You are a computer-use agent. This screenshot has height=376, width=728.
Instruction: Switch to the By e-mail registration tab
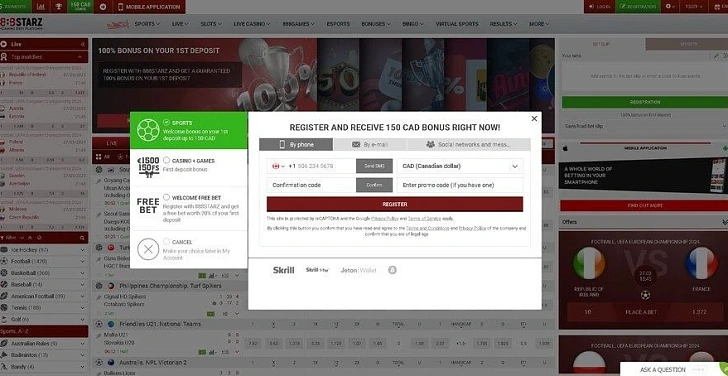pyautogui.click(x=370, y=144)
